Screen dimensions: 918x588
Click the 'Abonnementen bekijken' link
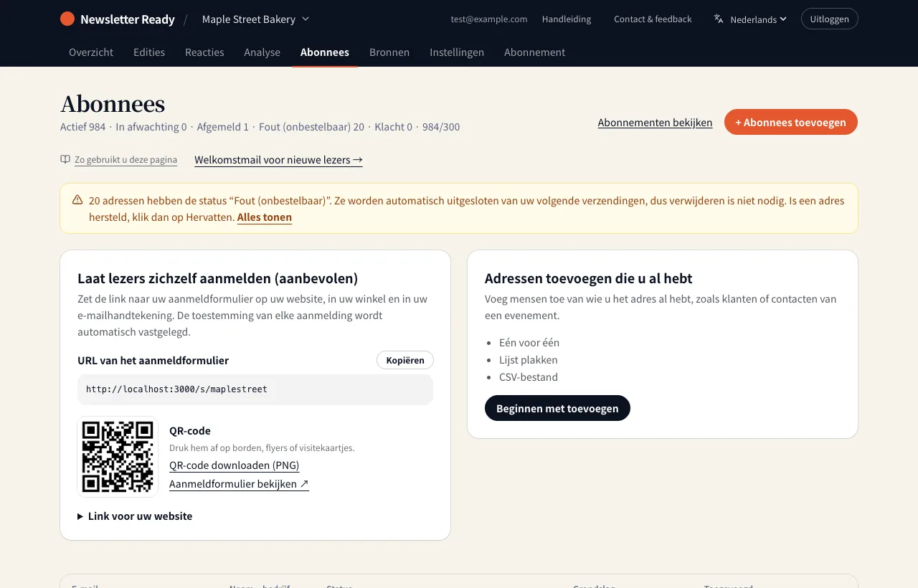click(655, 123)
